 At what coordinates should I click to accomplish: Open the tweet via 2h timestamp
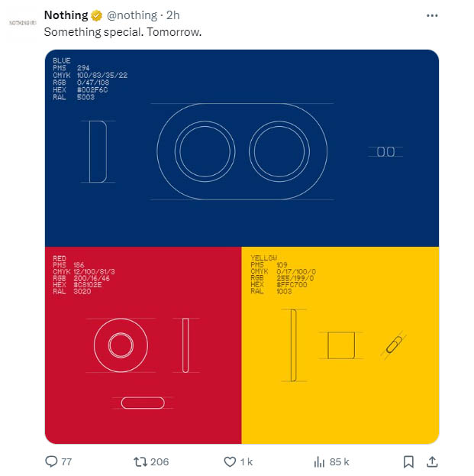click(x=173, y=15)
